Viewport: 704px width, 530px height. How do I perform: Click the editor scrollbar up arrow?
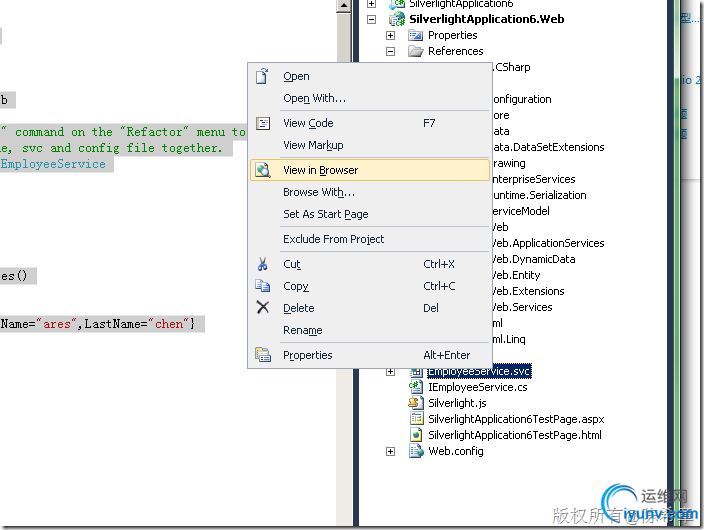343,6
